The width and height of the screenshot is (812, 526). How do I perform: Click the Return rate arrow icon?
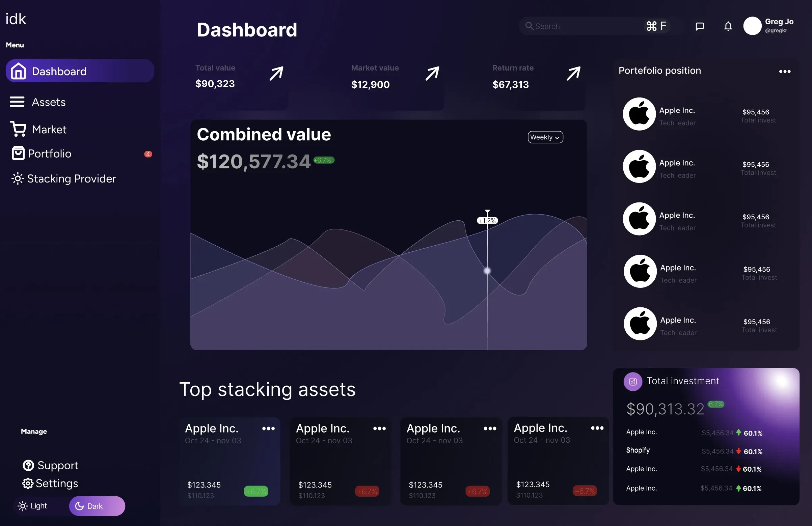pos(573,73)
